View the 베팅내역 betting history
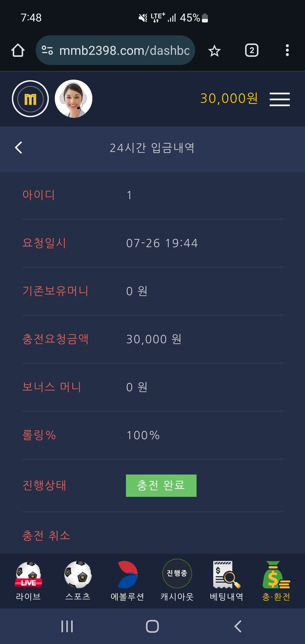Viewport: 305px width, 644px height. [226, 581]
